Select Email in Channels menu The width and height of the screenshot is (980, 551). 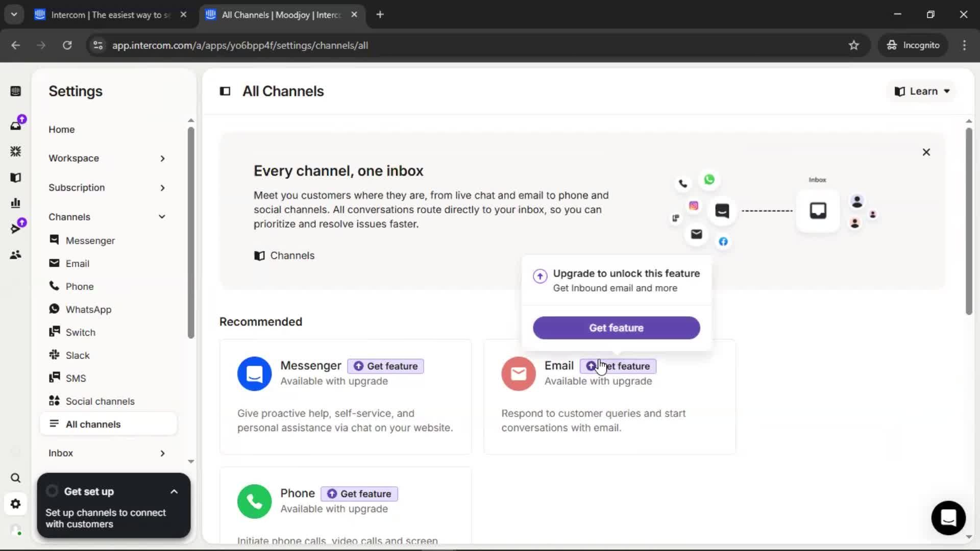click(x=78, y=264)
